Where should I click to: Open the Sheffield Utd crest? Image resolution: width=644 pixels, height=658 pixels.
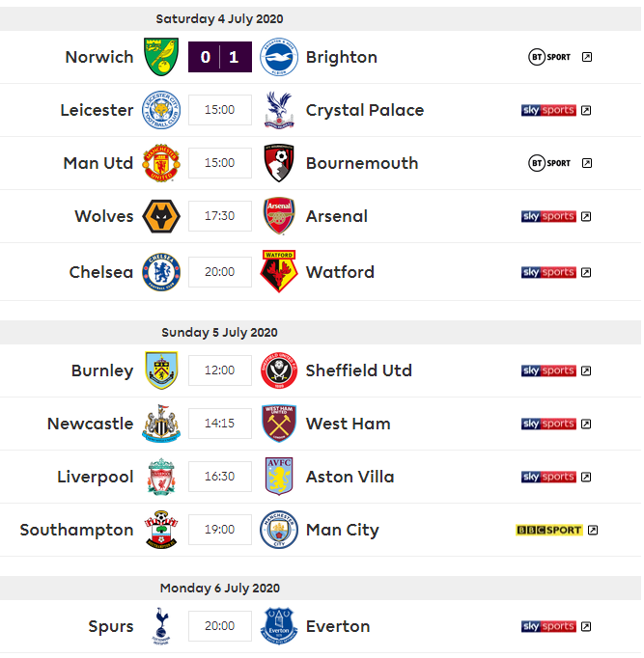pos(279,370)
